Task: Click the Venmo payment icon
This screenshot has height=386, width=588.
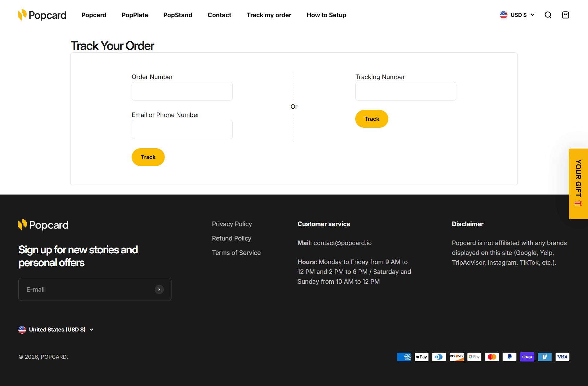Action: point(545,357)
